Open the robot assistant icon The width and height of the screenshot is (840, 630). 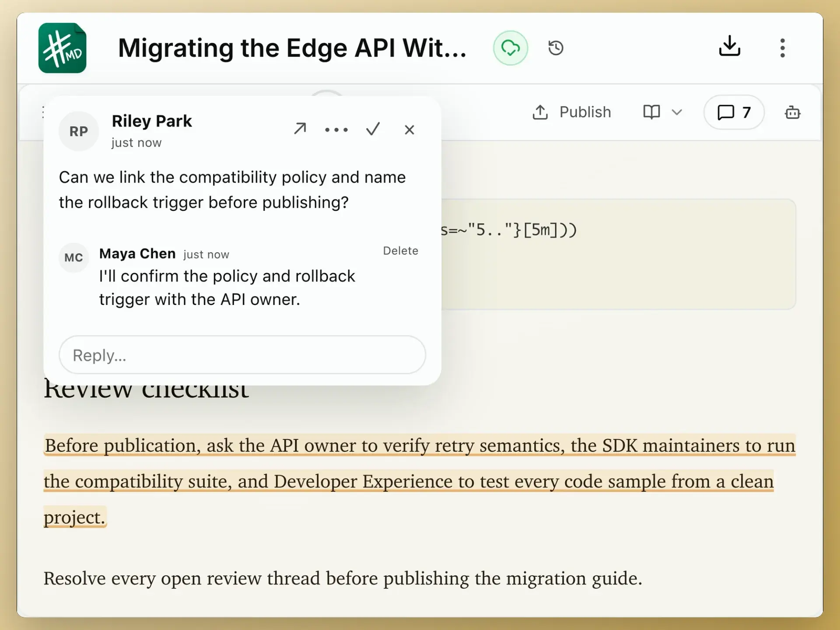[x=792, y=112]
